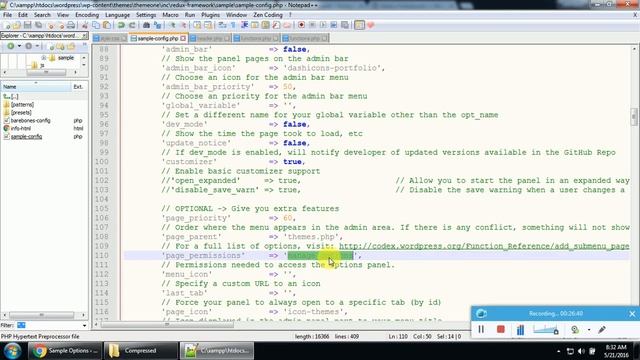The image size is (640, 360).
Task: Open the Zen Coding menu
Action: [x=268, y=15]
